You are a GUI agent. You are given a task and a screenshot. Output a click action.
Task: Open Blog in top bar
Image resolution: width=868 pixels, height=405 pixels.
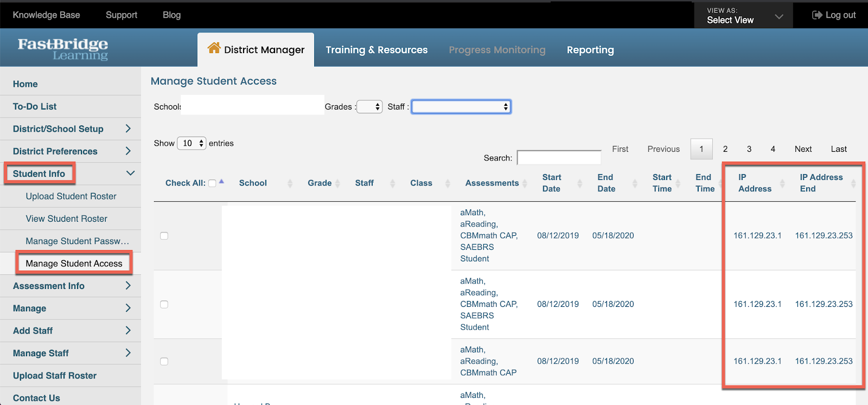point(171,15)
